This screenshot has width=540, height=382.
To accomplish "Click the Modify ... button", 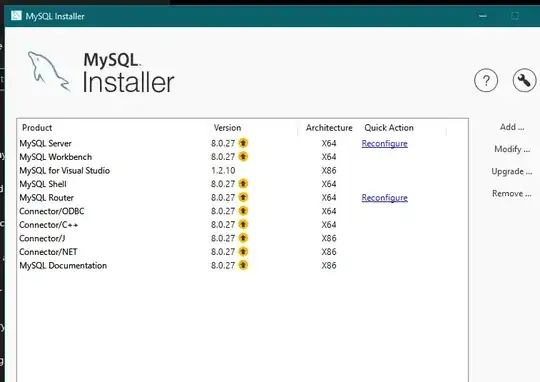I will (512, 149).
